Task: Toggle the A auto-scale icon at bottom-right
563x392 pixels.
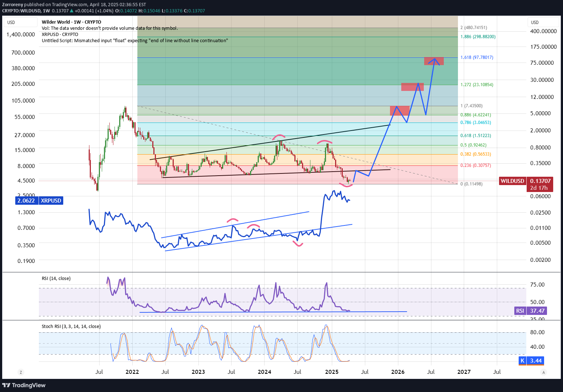Action: point(543,372)
